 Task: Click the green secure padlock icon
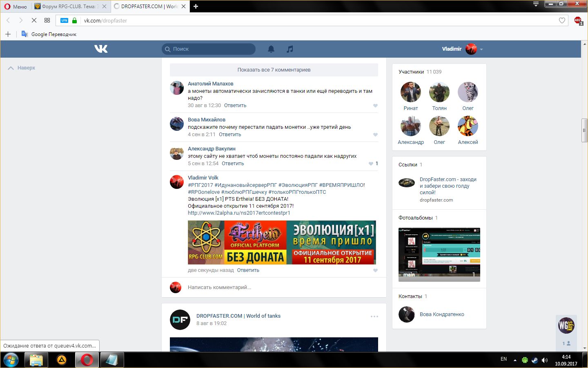tap(74, 20)
